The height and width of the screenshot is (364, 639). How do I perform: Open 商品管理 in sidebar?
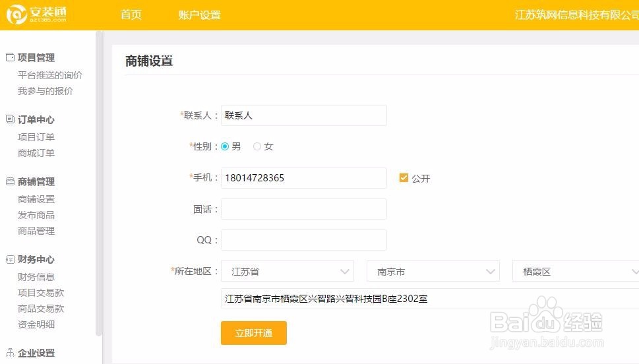coord(36,231)
